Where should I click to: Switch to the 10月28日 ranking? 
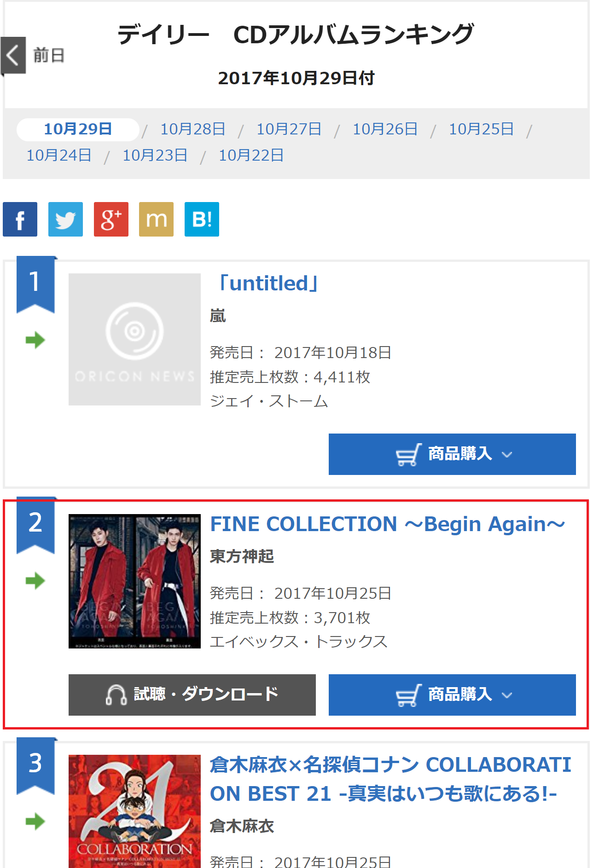tap(192, 129)
